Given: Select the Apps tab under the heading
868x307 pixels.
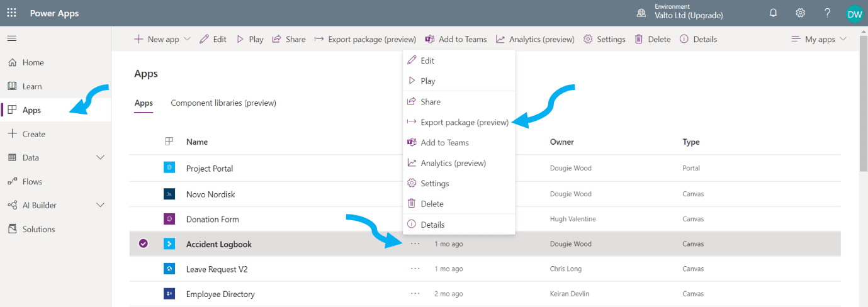Looking at the screenshot, I should (144, 103).
